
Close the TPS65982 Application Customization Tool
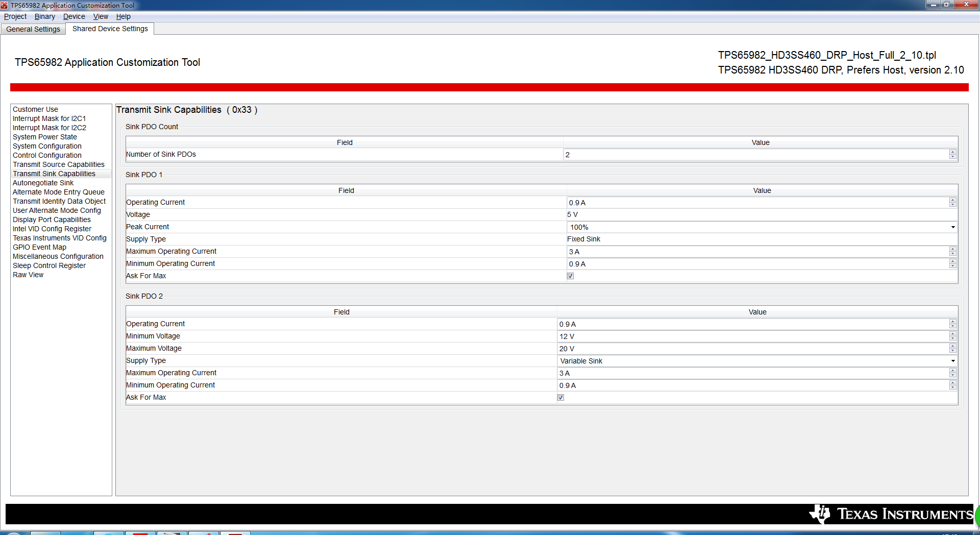pyautogui.click(x=966, y=5)
